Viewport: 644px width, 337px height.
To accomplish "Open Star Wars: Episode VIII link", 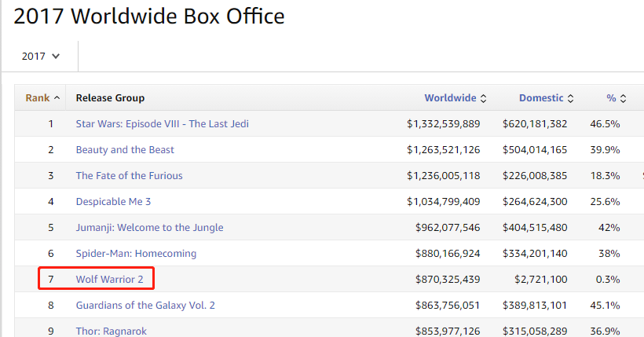I will click(163, 123).
